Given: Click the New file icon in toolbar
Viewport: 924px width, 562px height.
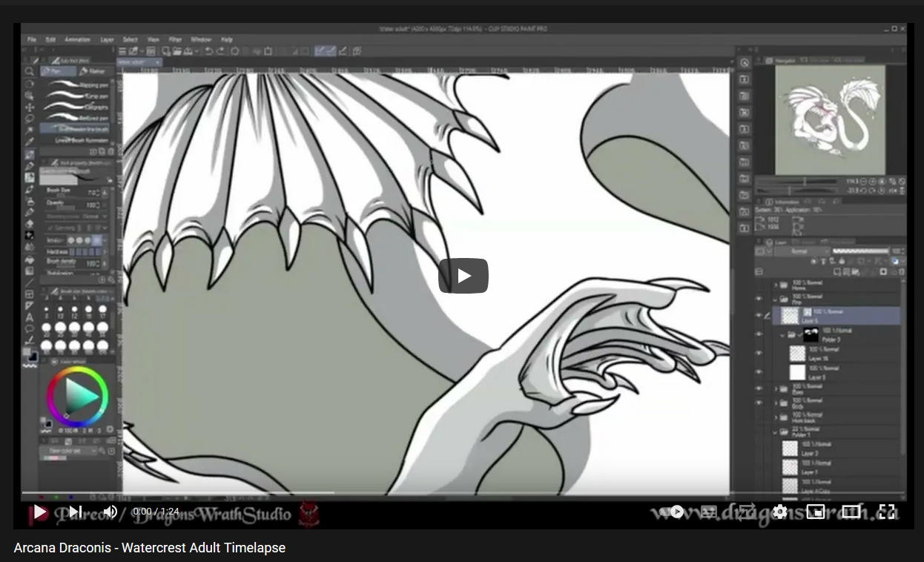Looking at the screenshot, I should point(165,51).
